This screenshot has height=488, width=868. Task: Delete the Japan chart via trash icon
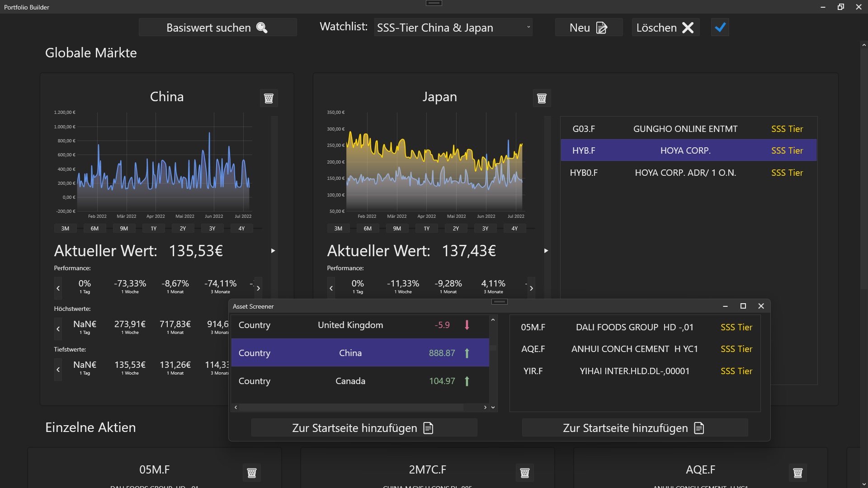click(542, 98)
